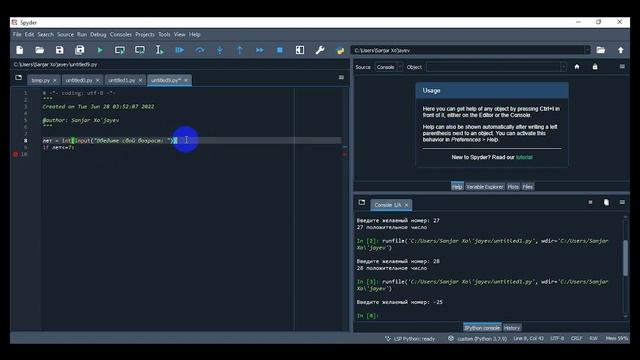Open the Projects menu
The height and width of the screenshot is (360, 640).
(145, 35)
